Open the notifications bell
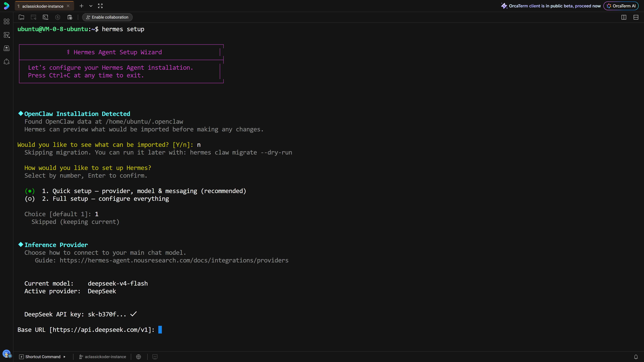Viewport: 644px width, 362px height. [636, 357]
